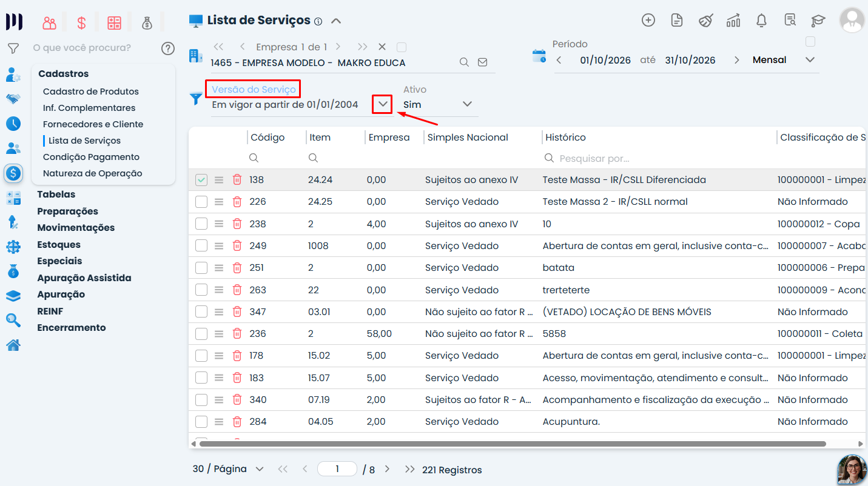Image resolution: width=868 pixels, height=486 pixels.
Task: Click the clock icon in left sidebar
Action: [x=13, y=124]
